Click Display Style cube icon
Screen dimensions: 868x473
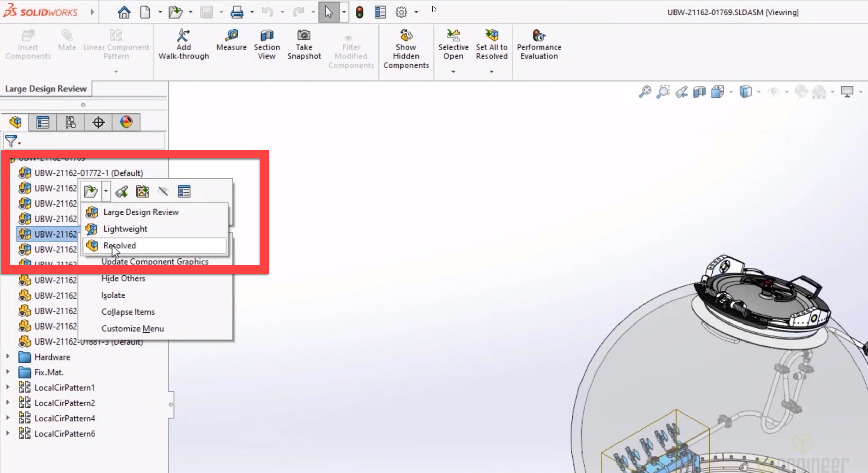pyautogui.click(x=745, y=92)
